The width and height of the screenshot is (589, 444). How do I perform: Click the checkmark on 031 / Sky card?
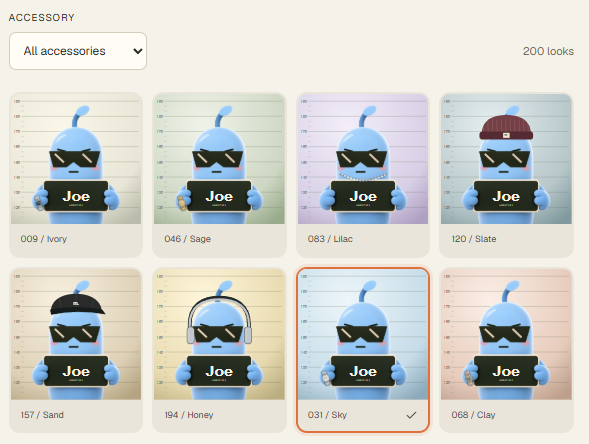tap(411, 415)
